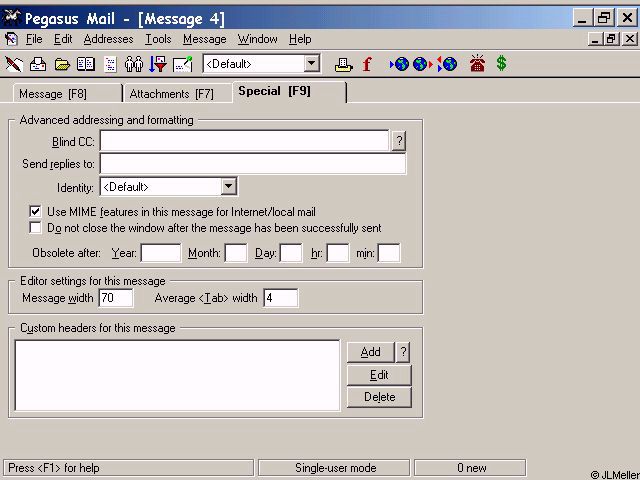Click the send and check mail globe icon

(447, 64)
